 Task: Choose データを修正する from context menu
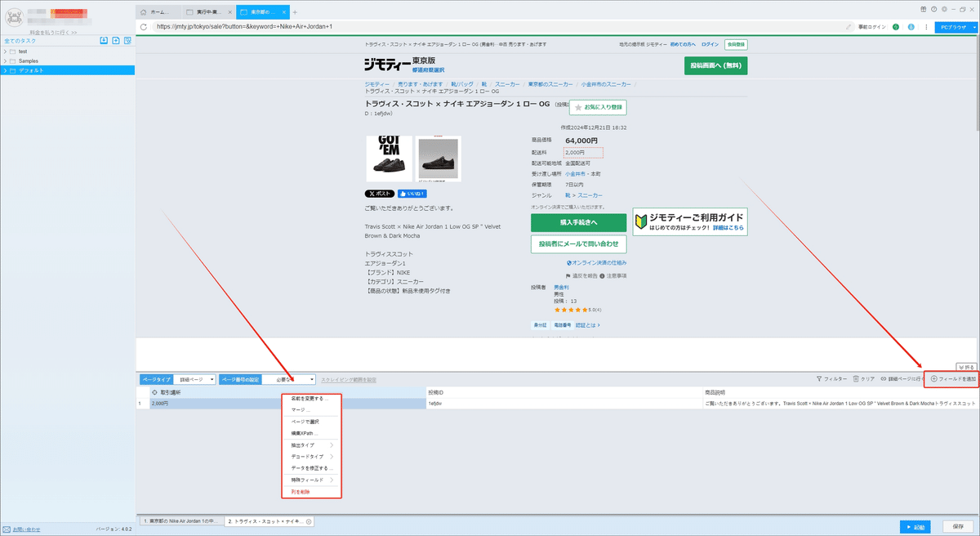coord(310,468)
